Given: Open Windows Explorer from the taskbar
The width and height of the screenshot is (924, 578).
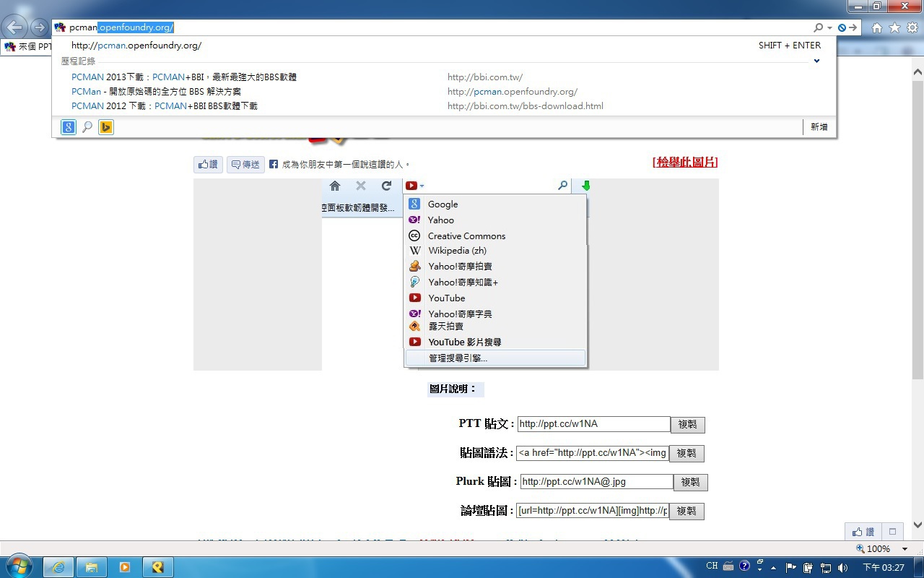Looking at the screenshot, I should 92,567.
